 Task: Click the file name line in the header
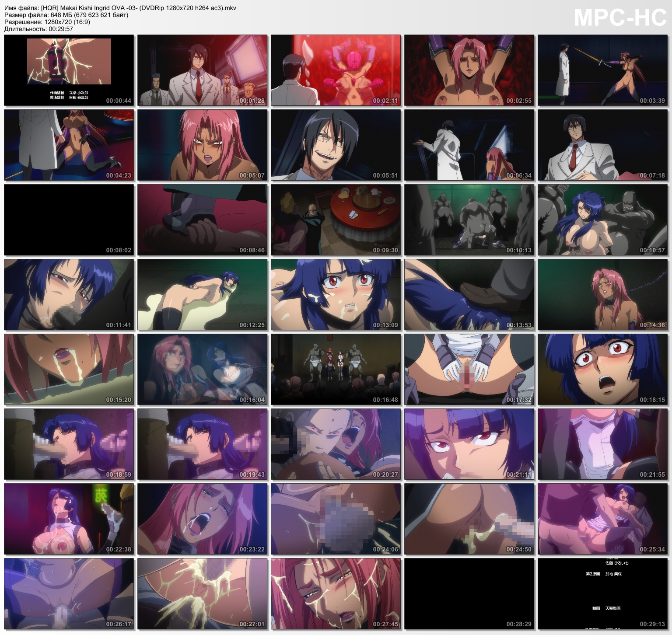pos(120,8)
